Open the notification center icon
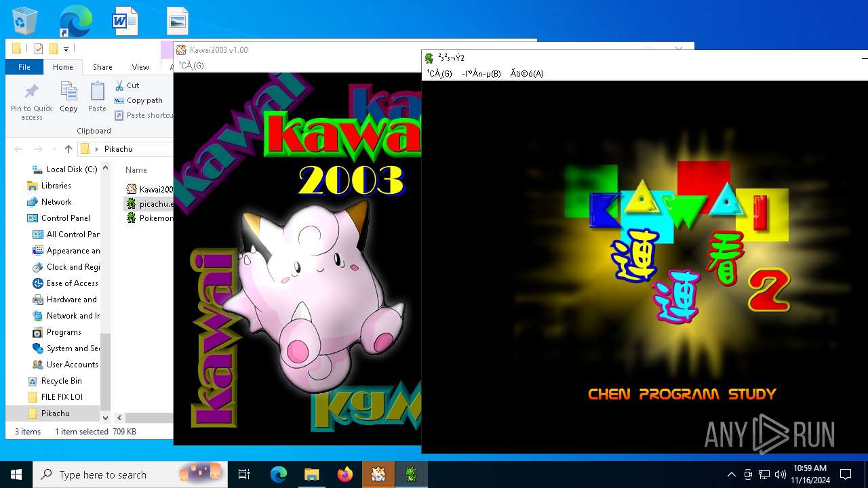 coord(846,474)
